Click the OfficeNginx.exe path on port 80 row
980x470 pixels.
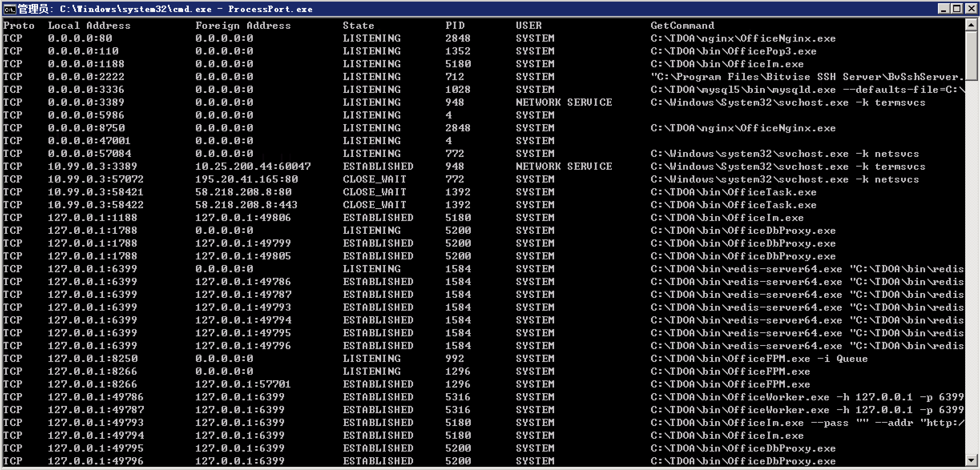coord(743,38)
